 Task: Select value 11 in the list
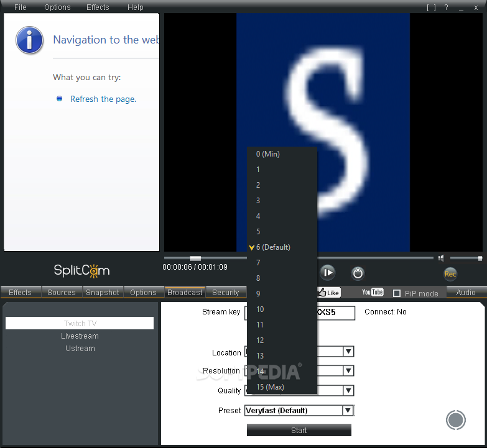[282, 325]
